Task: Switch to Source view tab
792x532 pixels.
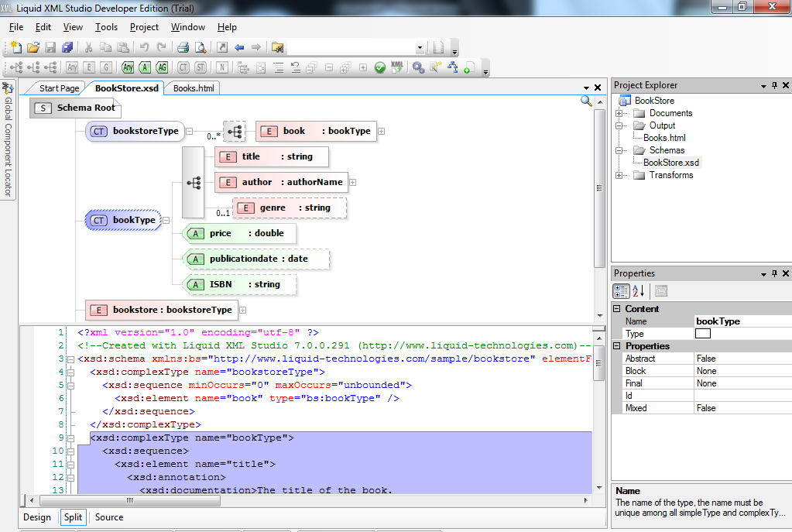Action: pos(109,517)
